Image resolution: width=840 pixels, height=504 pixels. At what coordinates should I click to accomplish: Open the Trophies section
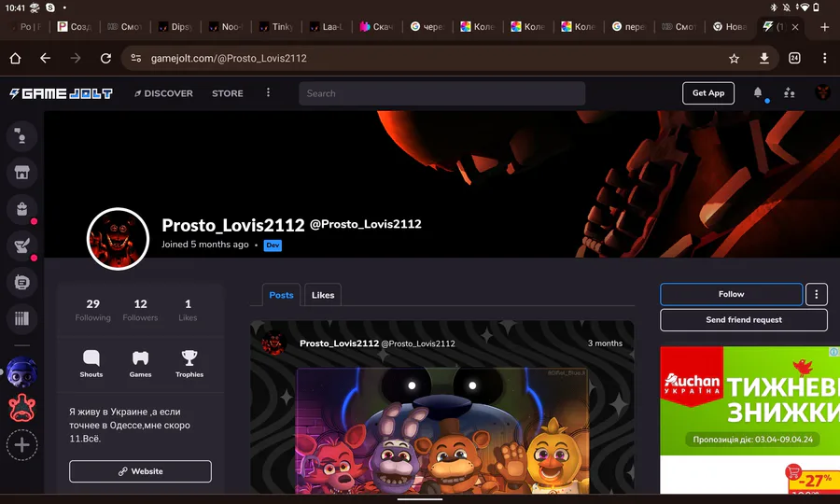click(x=189, y=364)
